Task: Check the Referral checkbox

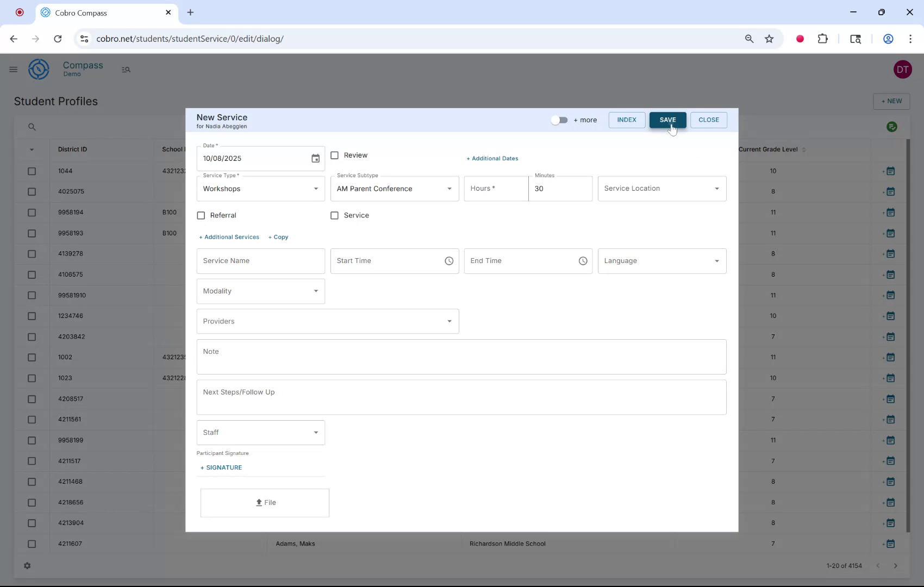Action: tap(201, 215)
